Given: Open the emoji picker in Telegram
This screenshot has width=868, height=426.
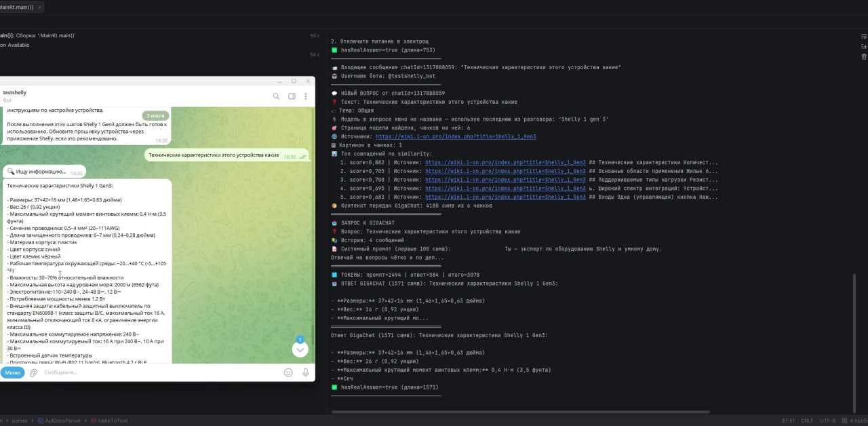Looking at the screenshot, I should click(x=288, y=372).
